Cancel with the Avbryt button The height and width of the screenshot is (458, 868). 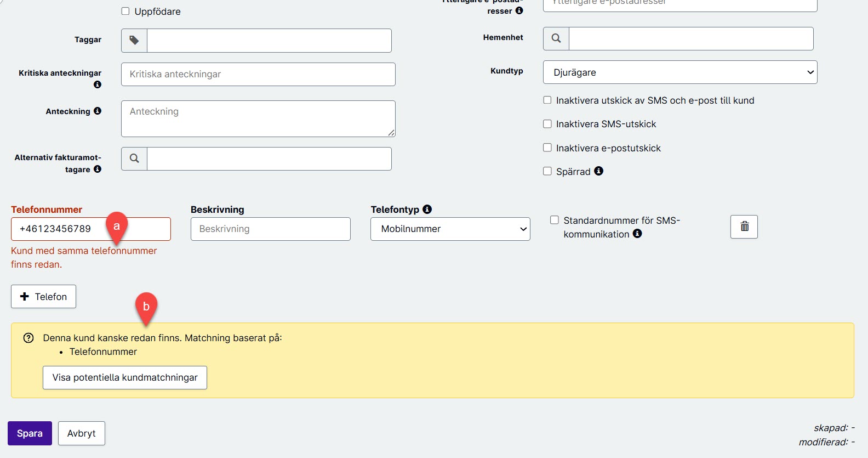click(82, 433)
